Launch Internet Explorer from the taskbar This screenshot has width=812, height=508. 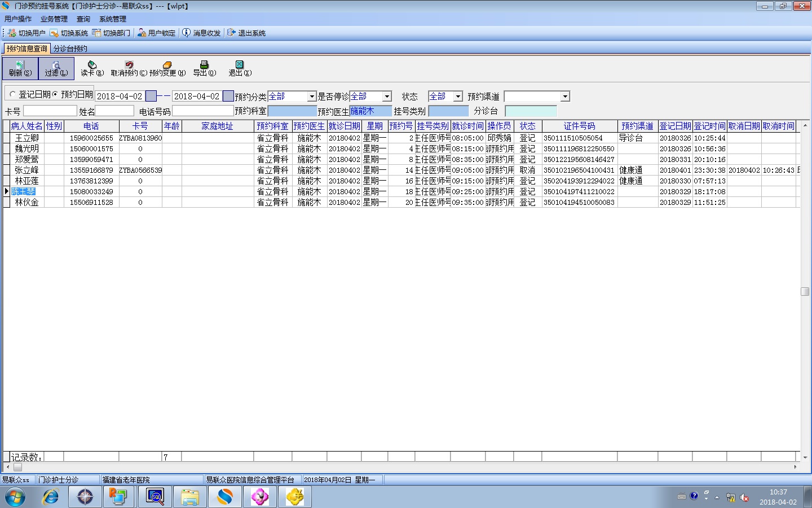pyautogui.click(x=50, y=497)
